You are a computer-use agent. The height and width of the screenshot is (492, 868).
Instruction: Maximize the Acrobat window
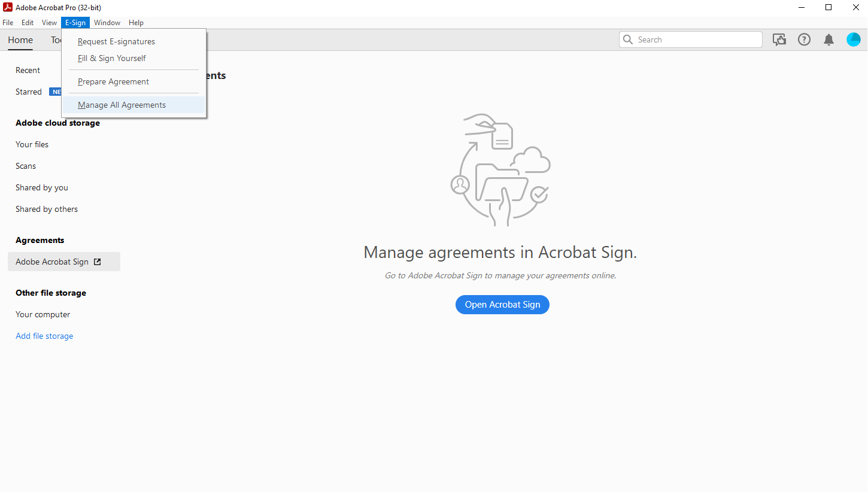pos(828,7)
